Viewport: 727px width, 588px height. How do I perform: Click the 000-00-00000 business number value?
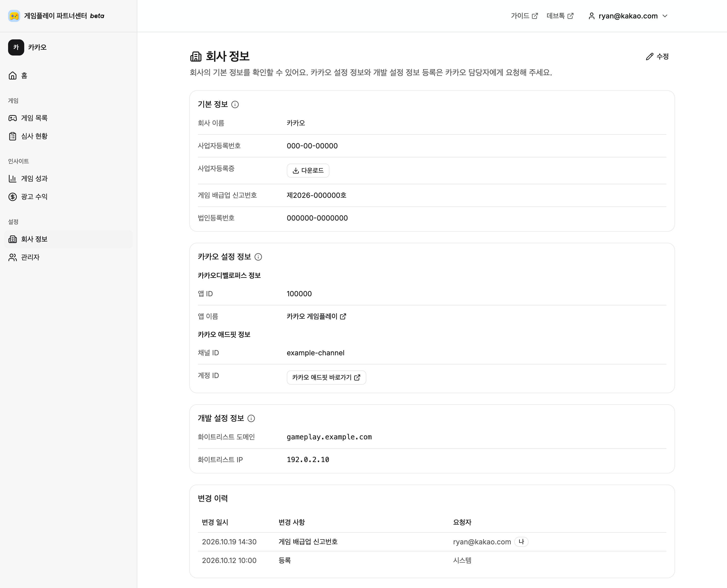point(312,146)
